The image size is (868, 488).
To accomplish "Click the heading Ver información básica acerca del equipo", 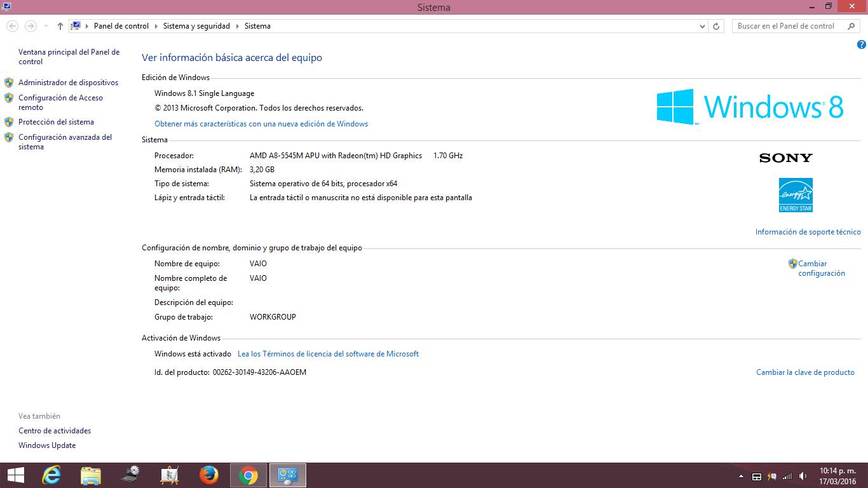I will point(232,58).
